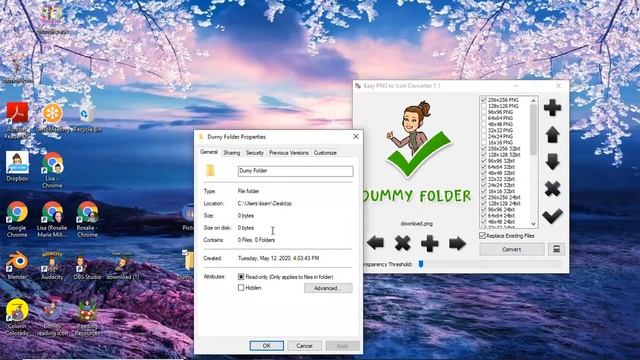Enable the Hidden attribute checkbox
This screenshot has width=640, height=360.
pyautogui.click(x=241, y=288)
